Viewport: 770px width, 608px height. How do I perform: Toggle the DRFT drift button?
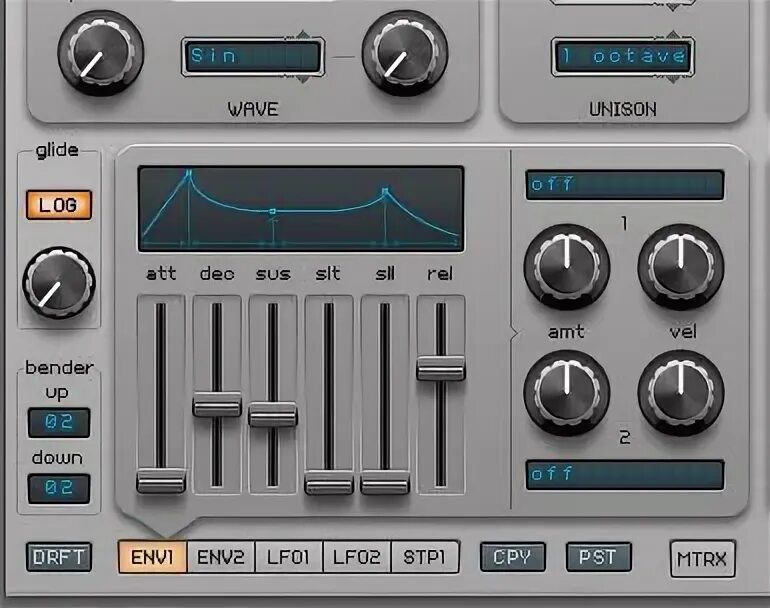click(59, 557)
